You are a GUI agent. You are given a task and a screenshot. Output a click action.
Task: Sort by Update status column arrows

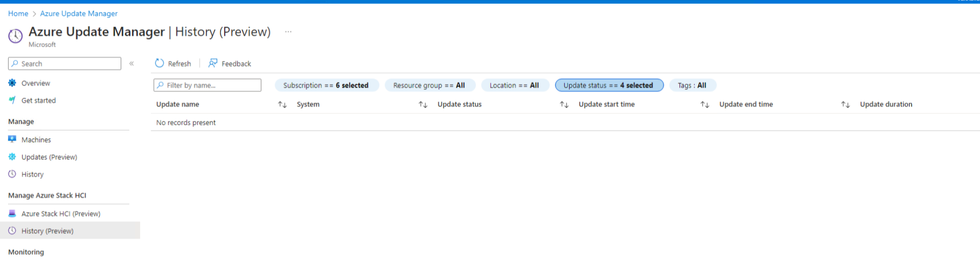coord(564,104)
